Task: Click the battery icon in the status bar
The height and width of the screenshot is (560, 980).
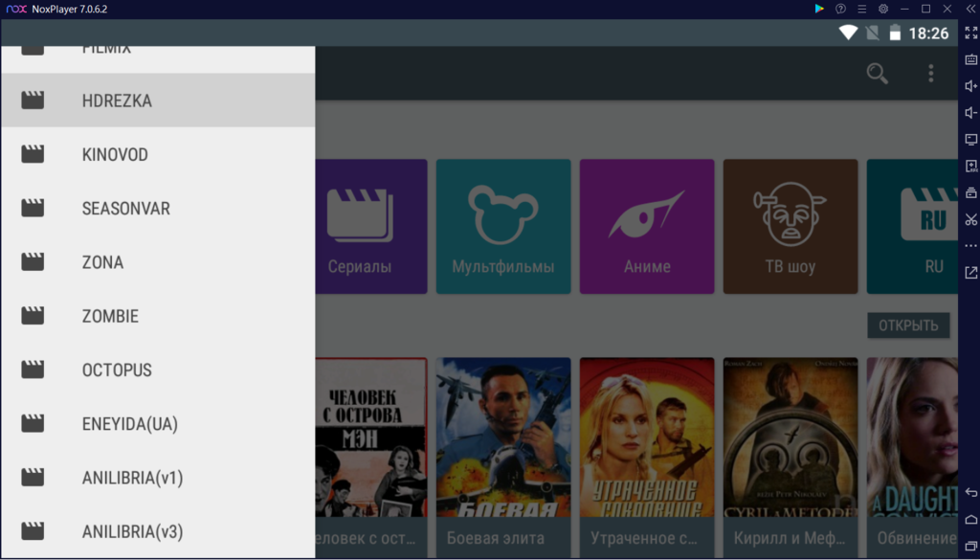Action: pos(895,33)
